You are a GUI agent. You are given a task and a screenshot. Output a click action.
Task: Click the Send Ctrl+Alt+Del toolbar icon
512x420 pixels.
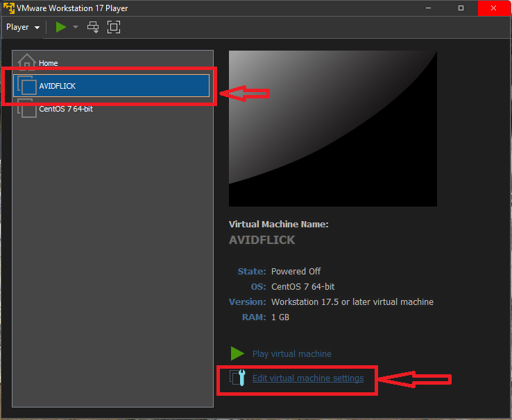click(x=93, y=27)
